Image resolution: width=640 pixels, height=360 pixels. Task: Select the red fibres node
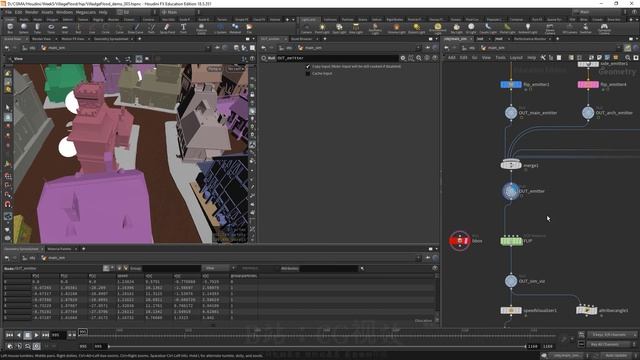tap(460, 241)
